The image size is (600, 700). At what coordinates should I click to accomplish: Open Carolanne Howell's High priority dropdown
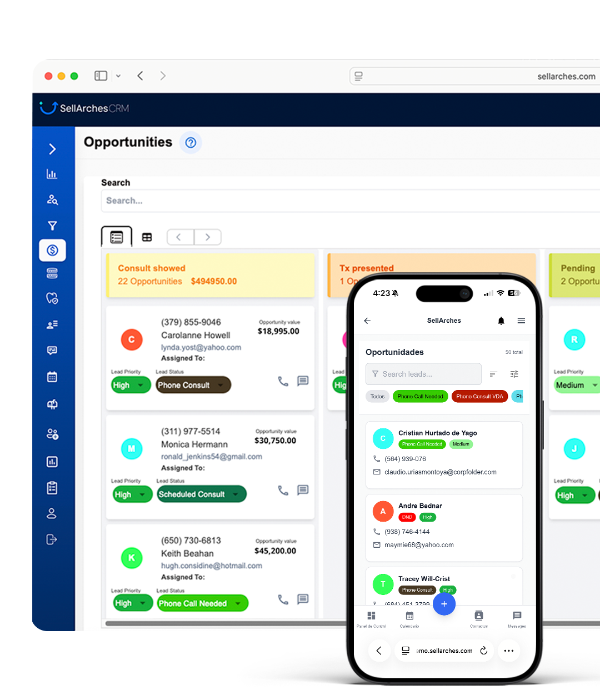click(131, 385)
